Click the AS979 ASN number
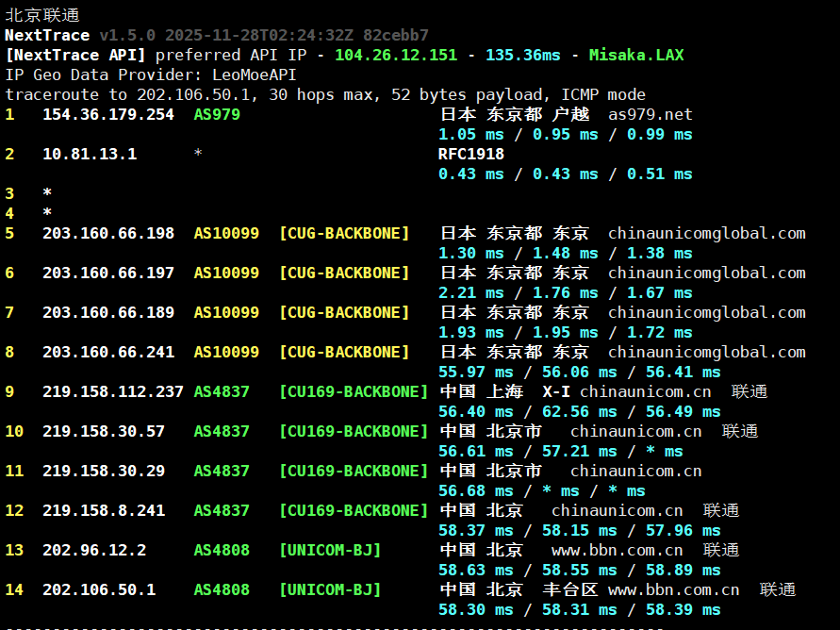Viewport: 840px width, 630px height. click(217, 114)
